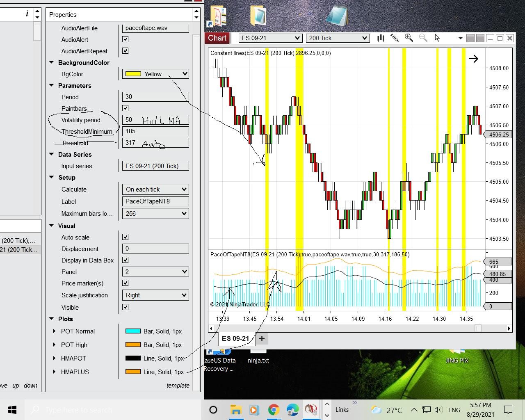Open the bar type candlestick icon

[x=381, y=38]
